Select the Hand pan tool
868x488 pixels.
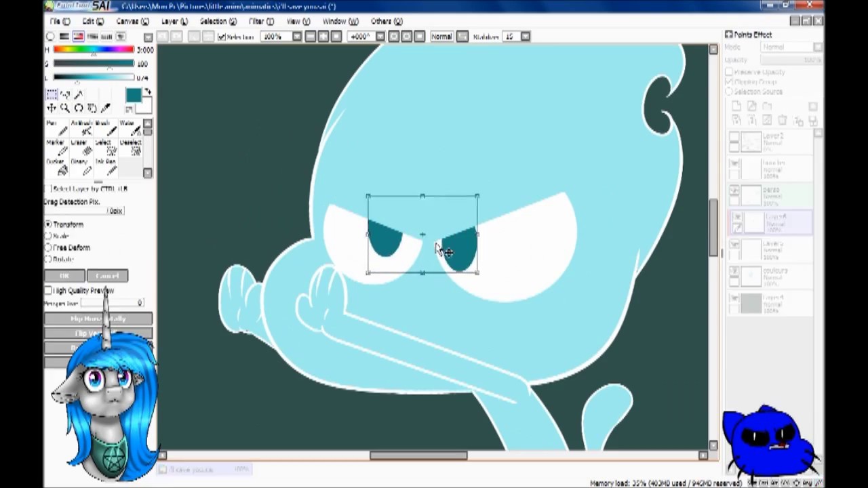pos(92,108)
